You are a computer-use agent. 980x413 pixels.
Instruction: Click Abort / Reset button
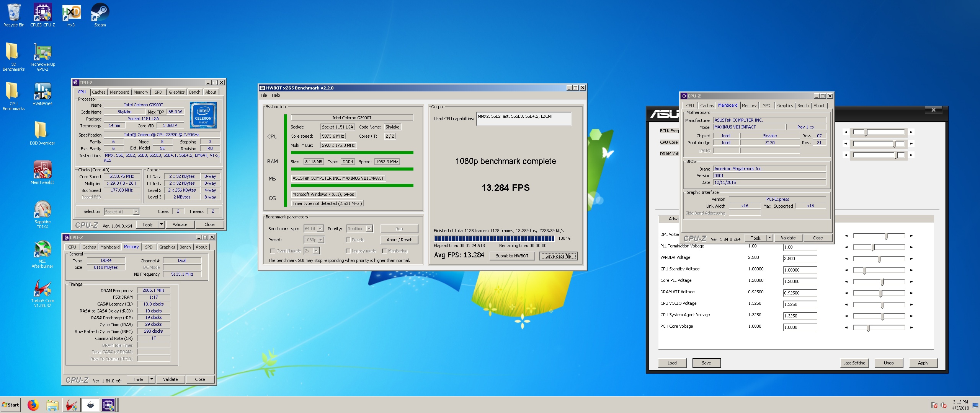399,240
